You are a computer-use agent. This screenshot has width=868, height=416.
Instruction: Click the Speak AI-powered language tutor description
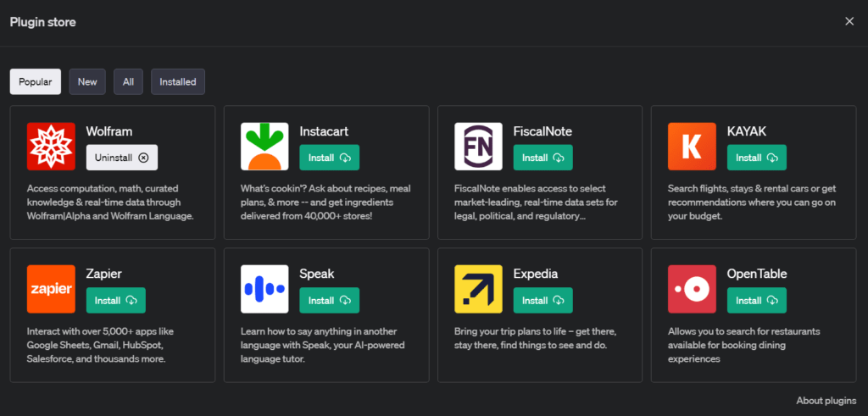pyautogui.click(x=323, y=345)
